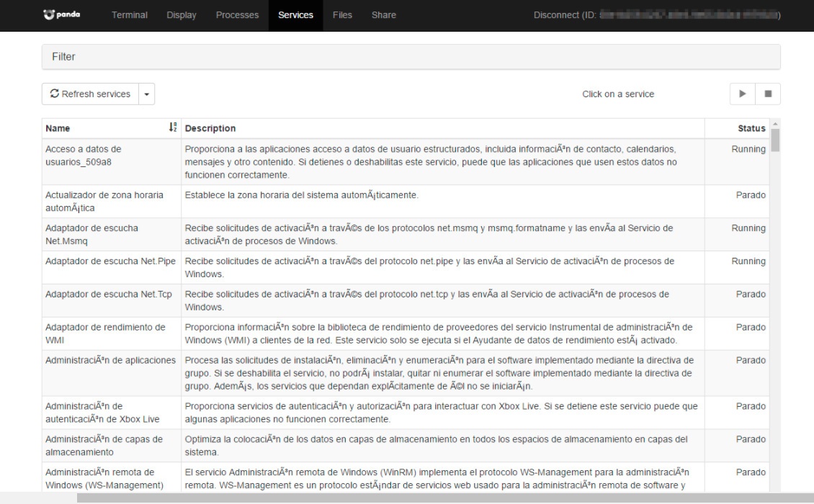Screen dimensions: 814x504
Task: Select Administración remota de Windows (WS-Management)
Action: click(104, 479)
